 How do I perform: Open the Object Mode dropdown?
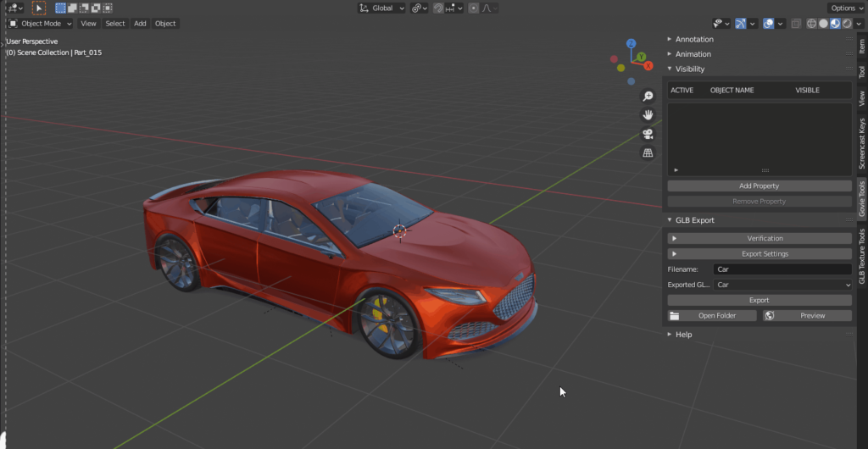[x=40, y=24]
